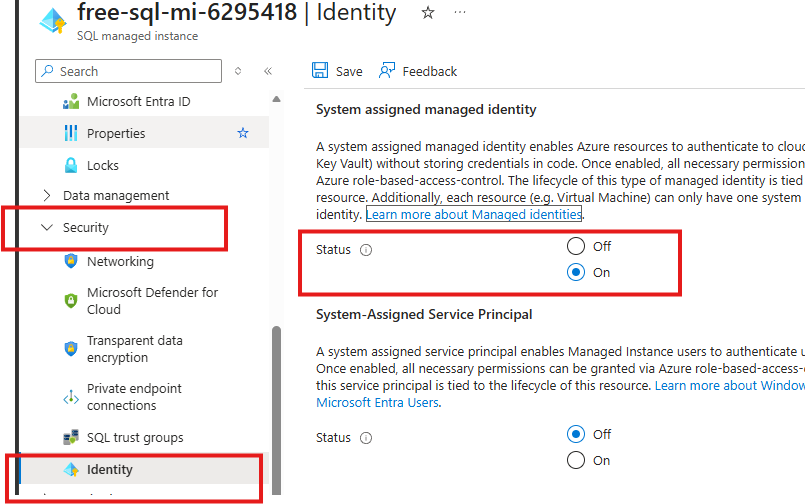Set managed identity Status to Off
Viewport: 805px width, 504px height.
576,246
